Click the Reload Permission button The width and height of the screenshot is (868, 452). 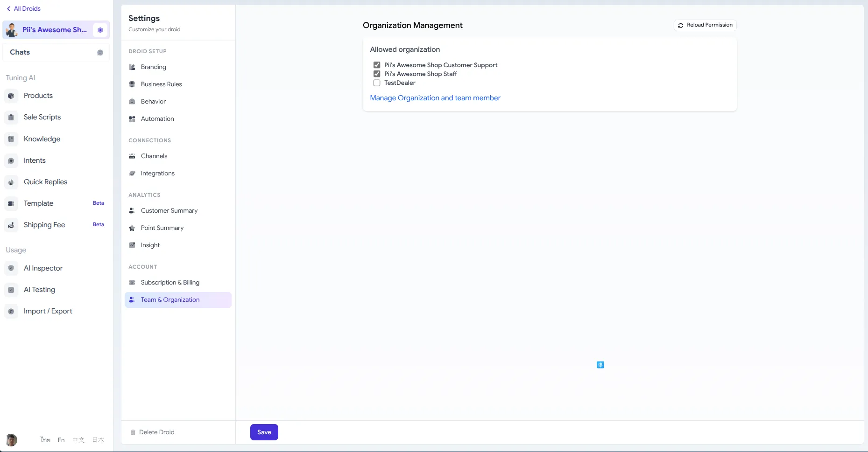pyautogui.click(x=705, y=25)
